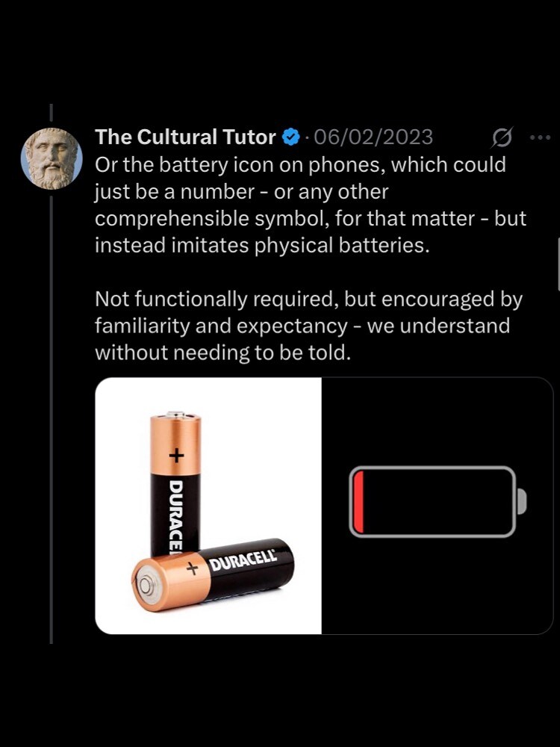
Task: Open The Cultural Tutor profile name
Action: (x=186, y=137)
